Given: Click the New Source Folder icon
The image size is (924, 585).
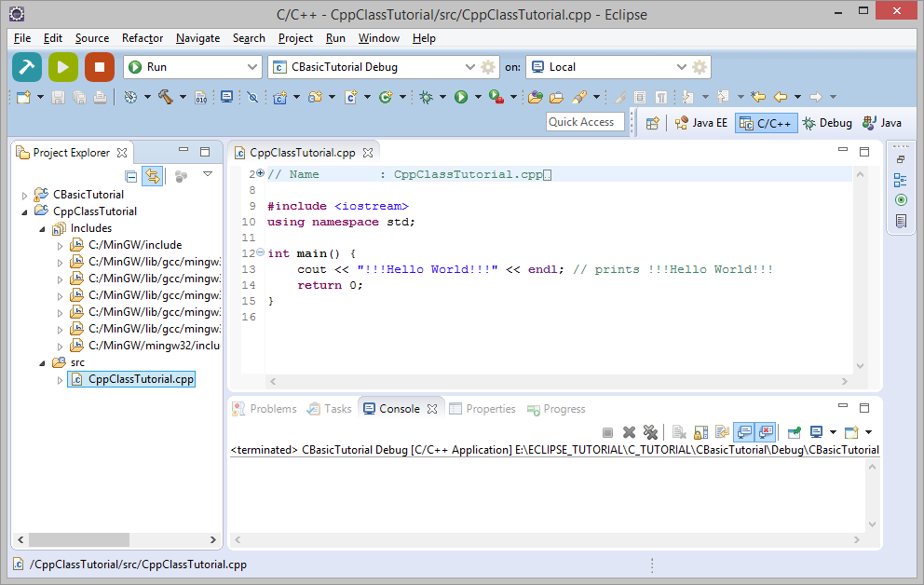Looking at the screenshot, I should point(315,97).
